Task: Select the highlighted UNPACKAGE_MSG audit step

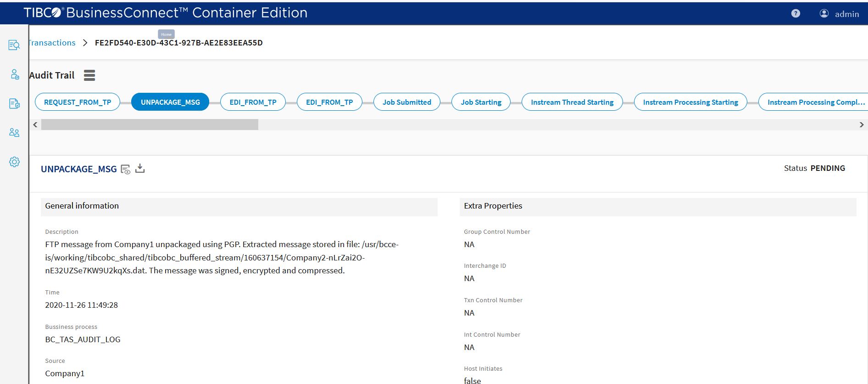Action: coord(170,102)
